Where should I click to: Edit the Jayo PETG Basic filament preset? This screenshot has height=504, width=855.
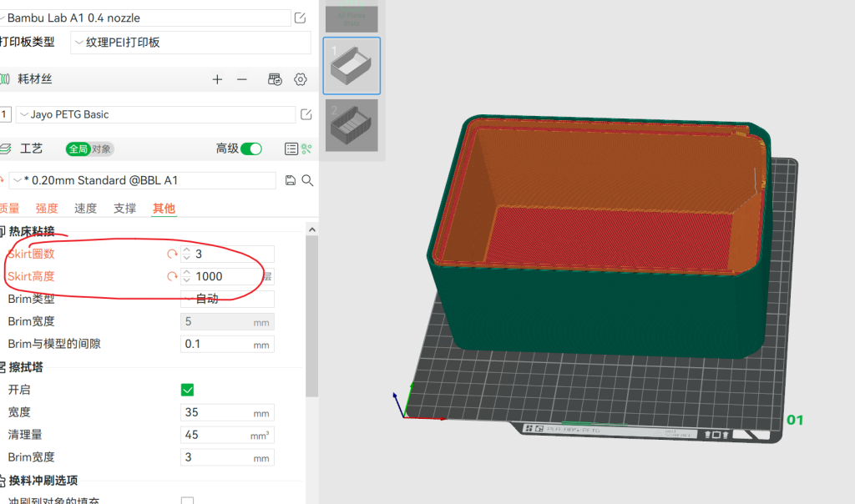(x=306, y=114)
